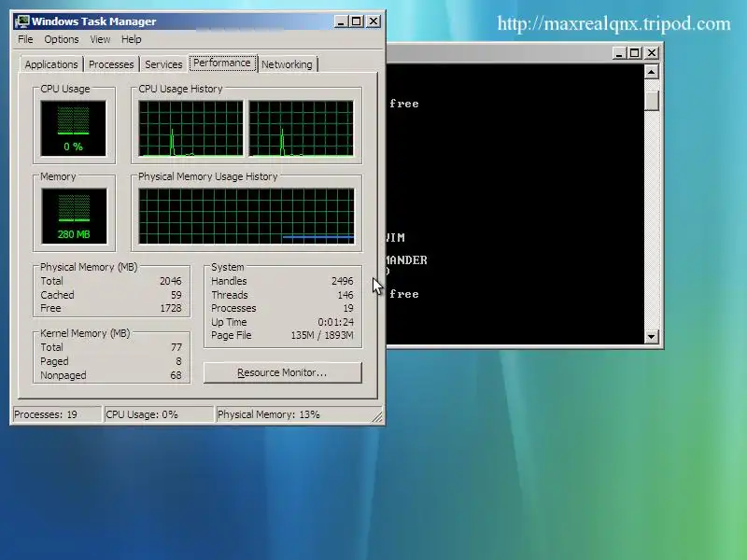This screenshot has height=560, width=747.
Task: Click the Threads value 146
Action: click(345, 295)
